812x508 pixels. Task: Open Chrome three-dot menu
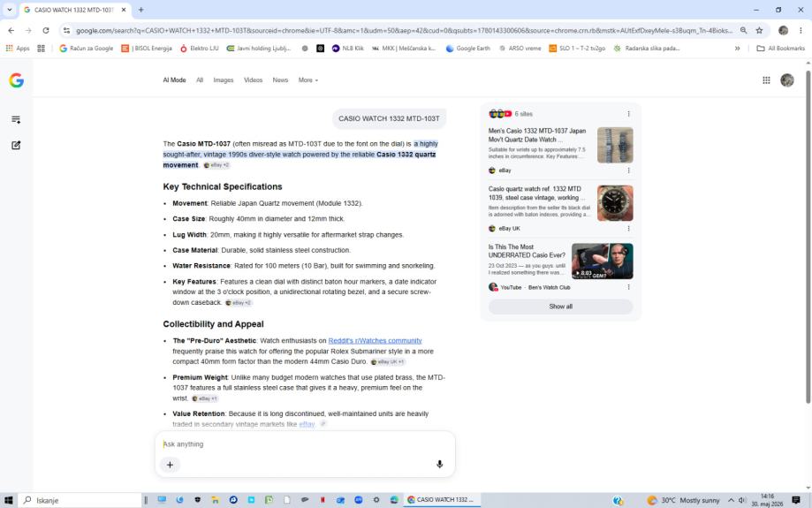(801, 31)
